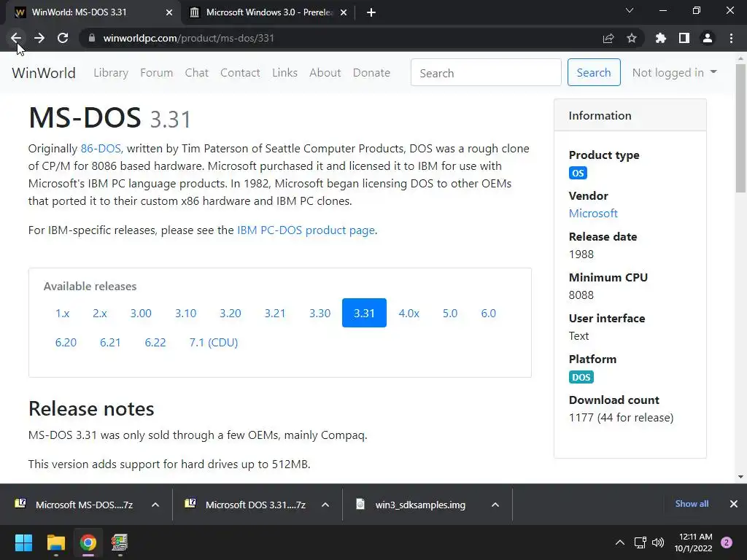The height and width of the screenshot is (560, 747).
Task: Open the Forum nav item
Action: point(156,73)
